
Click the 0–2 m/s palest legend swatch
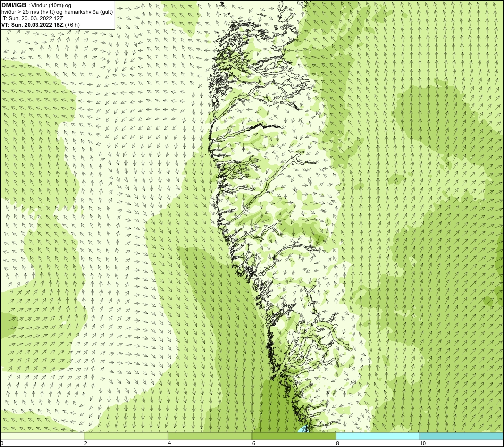42,436
